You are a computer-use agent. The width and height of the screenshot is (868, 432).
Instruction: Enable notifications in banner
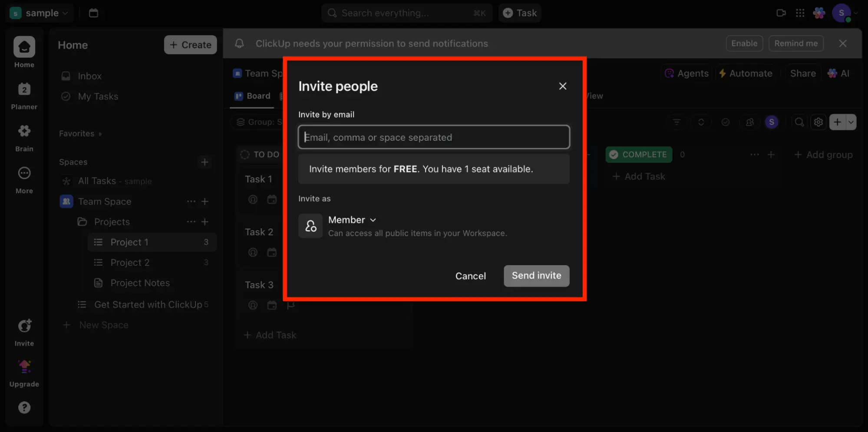(x=744, y=43)
